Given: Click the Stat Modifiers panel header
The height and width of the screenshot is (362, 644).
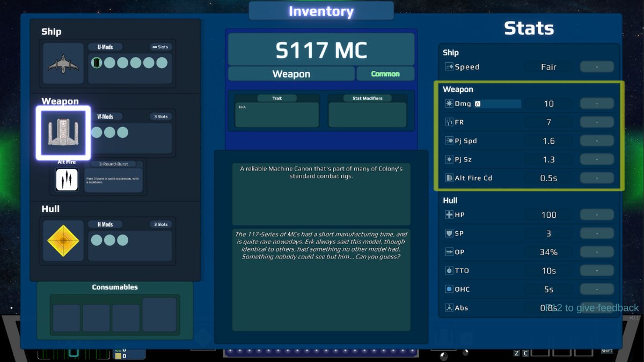Looking at the screenshot, I should (368, 98).
